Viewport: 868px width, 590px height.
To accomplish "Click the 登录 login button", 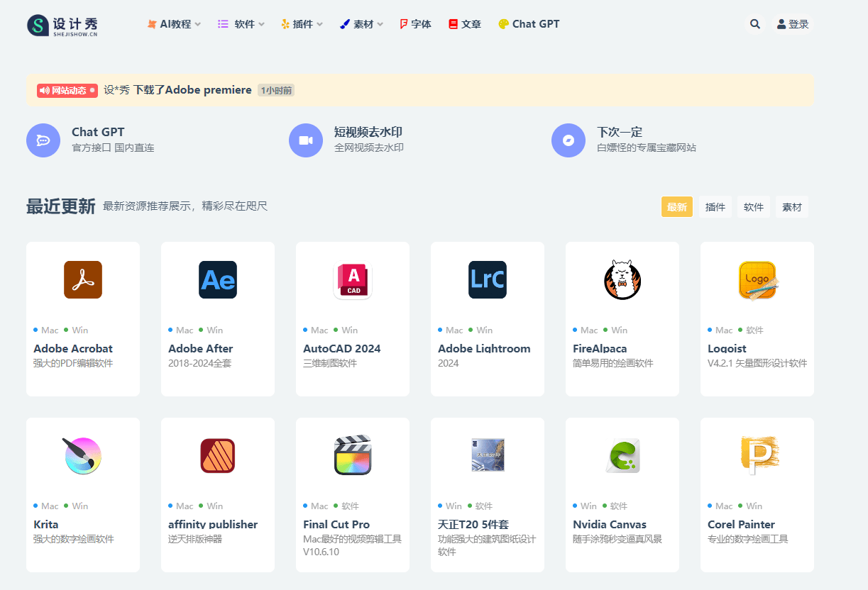I will point(791,23).
